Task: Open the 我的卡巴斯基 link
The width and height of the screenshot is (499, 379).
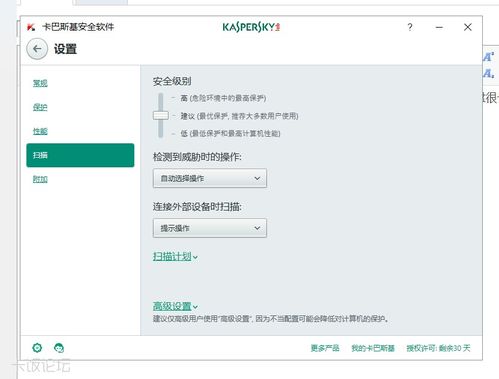Action: [x=373, y=348]
